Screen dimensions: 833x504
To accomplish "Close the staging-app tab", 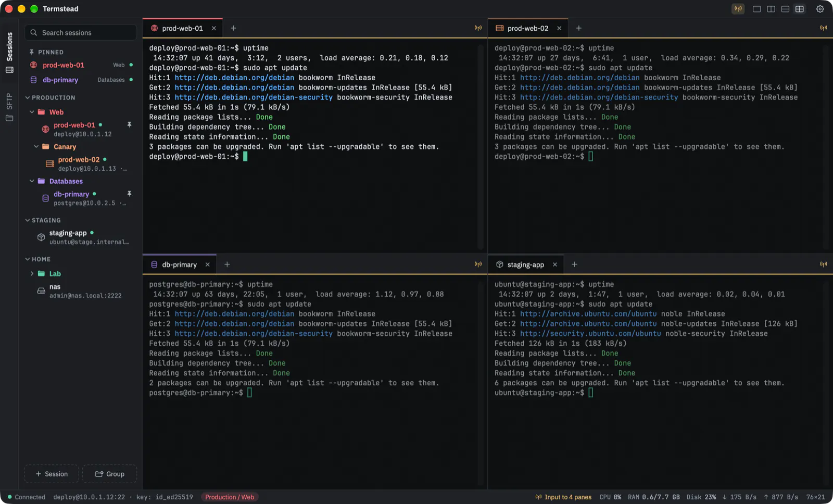I will click(555, 264).
